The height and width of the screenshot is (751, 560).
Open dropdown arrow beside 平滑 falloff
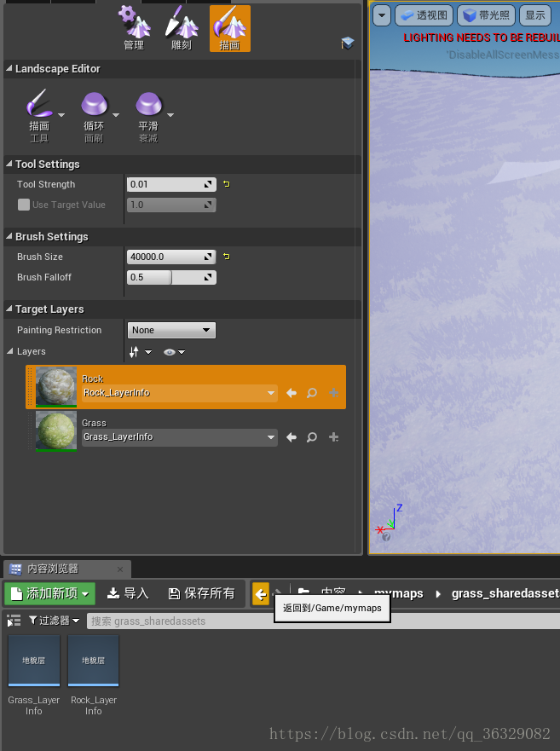tap(170, 115)
